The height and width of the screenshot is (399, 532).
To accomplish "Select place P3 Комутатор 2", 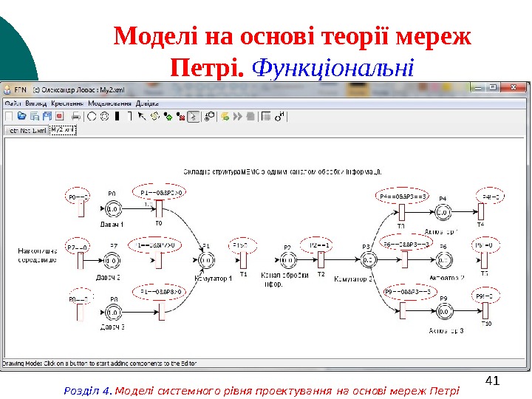I will (x=368, y=260).
